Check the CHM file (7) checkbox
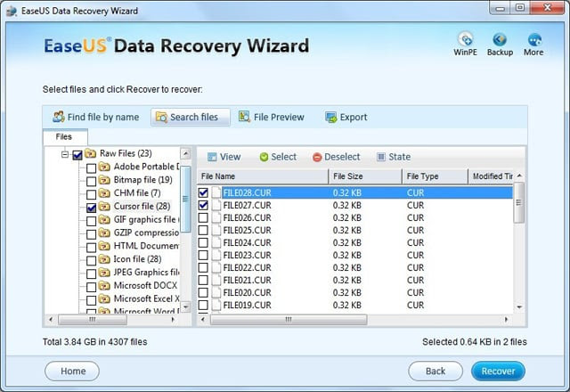This screenshot has height=392, width=570. 91,194
